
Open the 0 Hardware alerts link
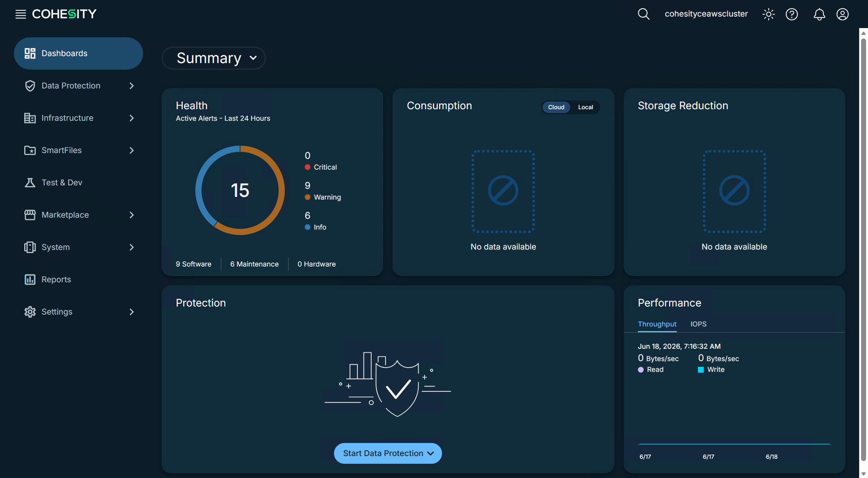317,264
